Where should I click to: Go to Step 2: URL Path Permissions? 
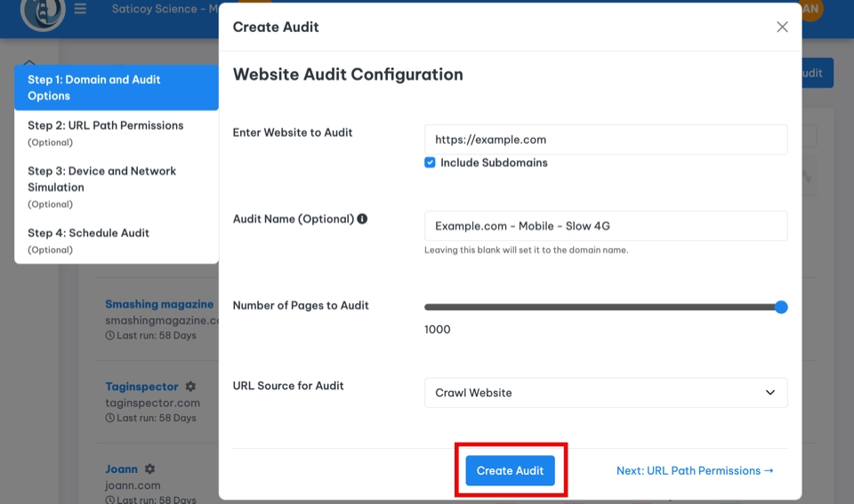coord(116,132)
